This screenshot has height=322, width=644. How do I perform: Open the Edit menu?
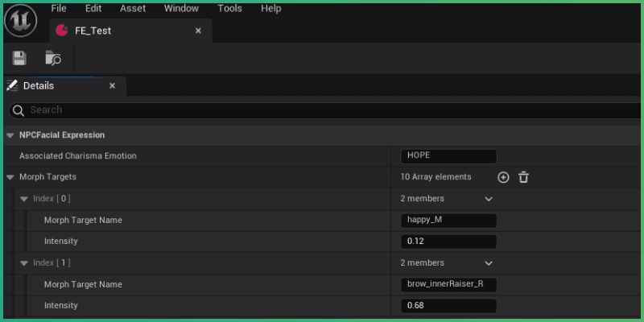[x=93, y=8]
